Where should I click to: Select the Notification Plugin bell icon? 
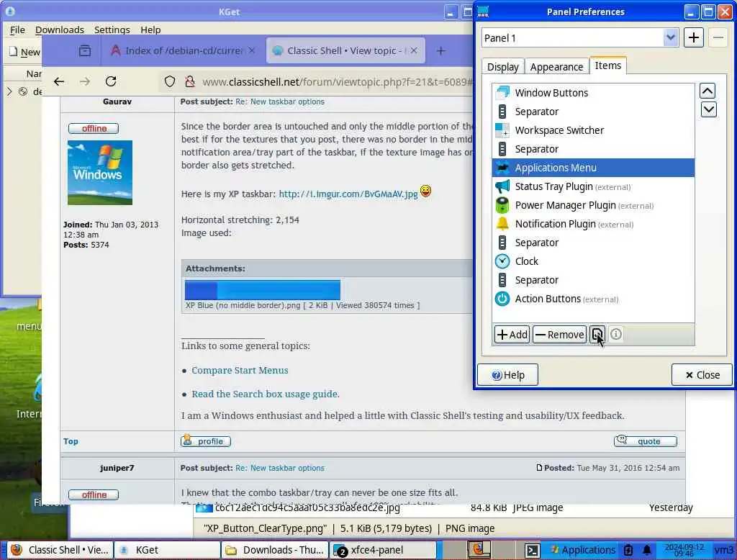pyautogui.click(x=502, y=224)
